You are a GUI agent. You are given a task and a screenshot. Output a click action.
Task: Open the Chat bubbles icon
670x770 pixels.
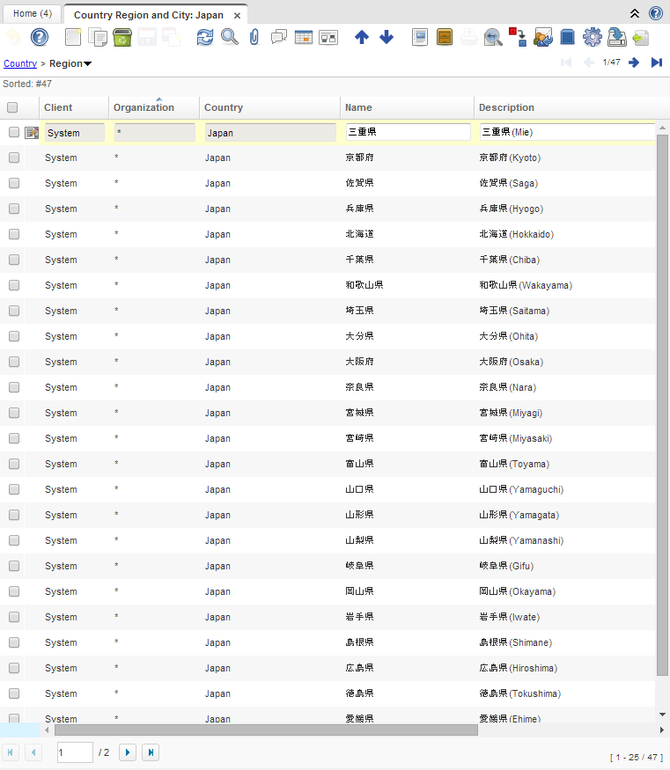279,37
